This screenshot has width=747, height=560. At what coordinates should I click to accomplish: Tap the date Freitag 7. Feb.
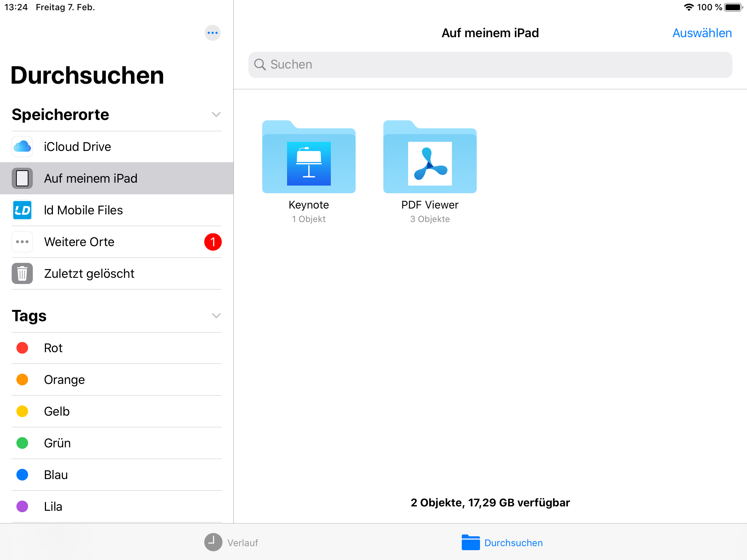point(65,7)
